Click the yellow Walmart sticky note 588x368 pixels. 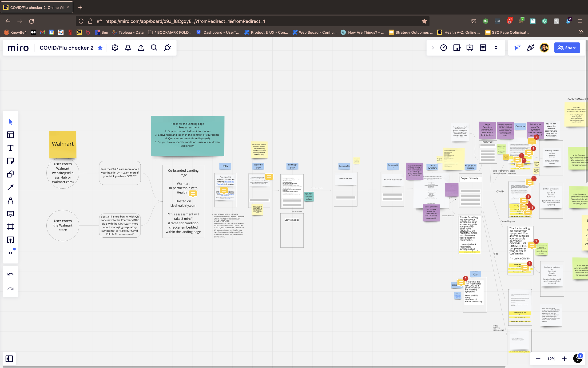point(63,144)
